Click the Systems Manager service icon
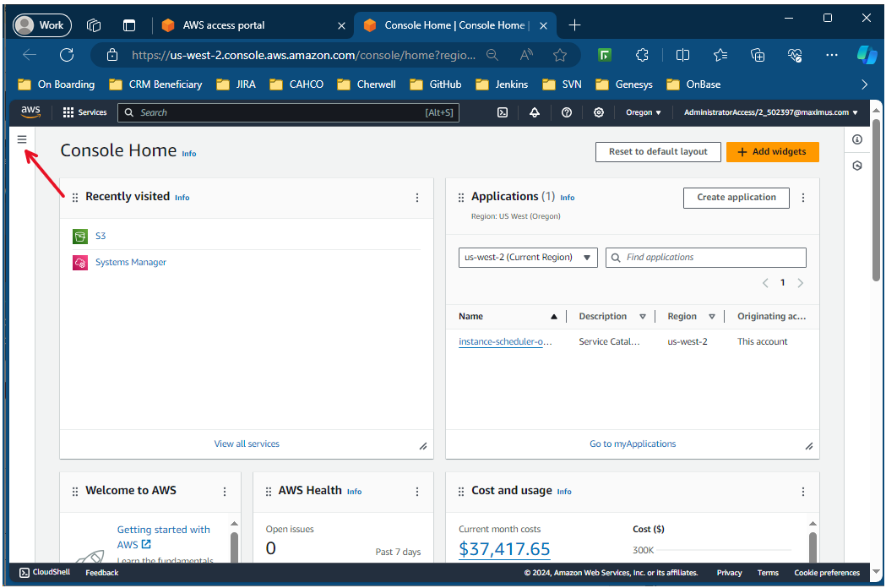This screenshot has height=588, width=886. pyautogui.click(x=80, y=263)
